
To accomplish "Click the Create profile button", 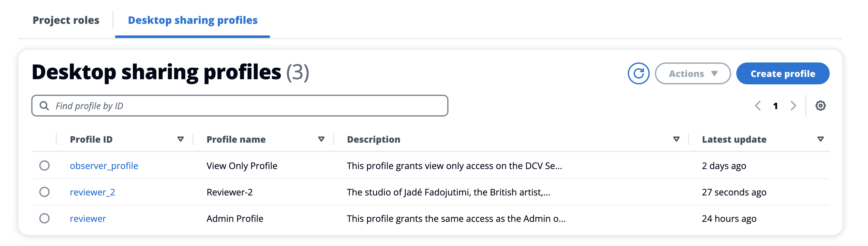I will pos(782,73).
